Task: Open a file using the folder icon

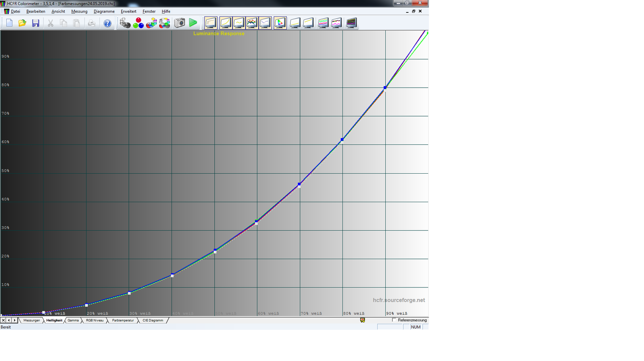Action: pos(22,23)
